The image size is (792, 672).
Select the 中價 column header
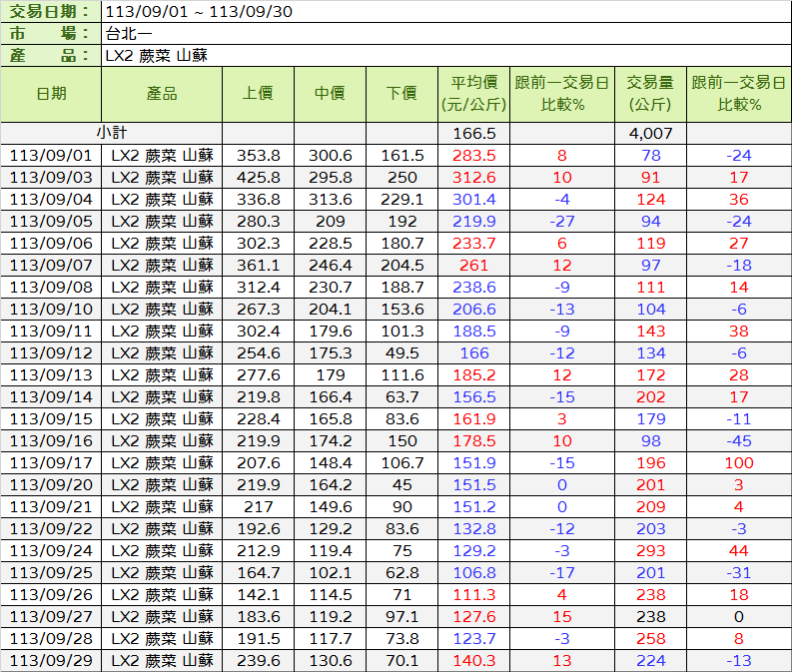330,94
